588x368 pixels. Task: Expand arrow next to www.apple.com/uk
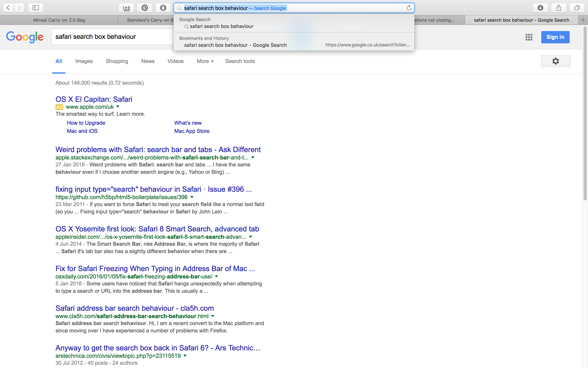pos(118,107)
